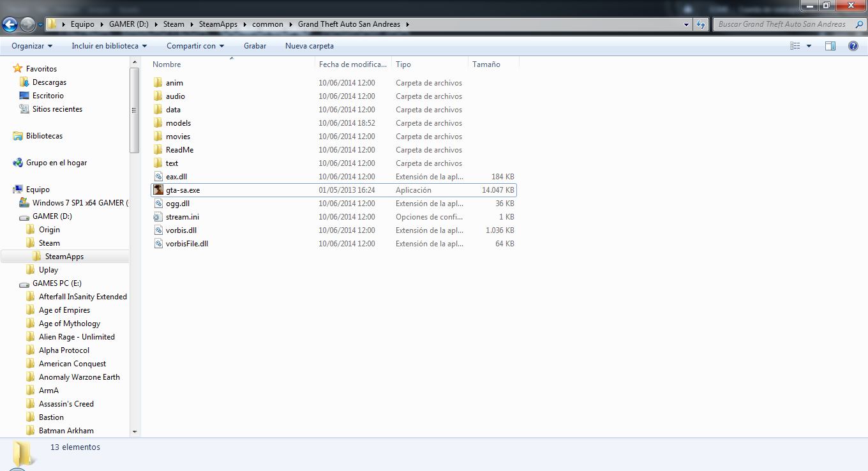Open Escritorio in the navigation pane

pyautogui.click(x=48, y=96)
